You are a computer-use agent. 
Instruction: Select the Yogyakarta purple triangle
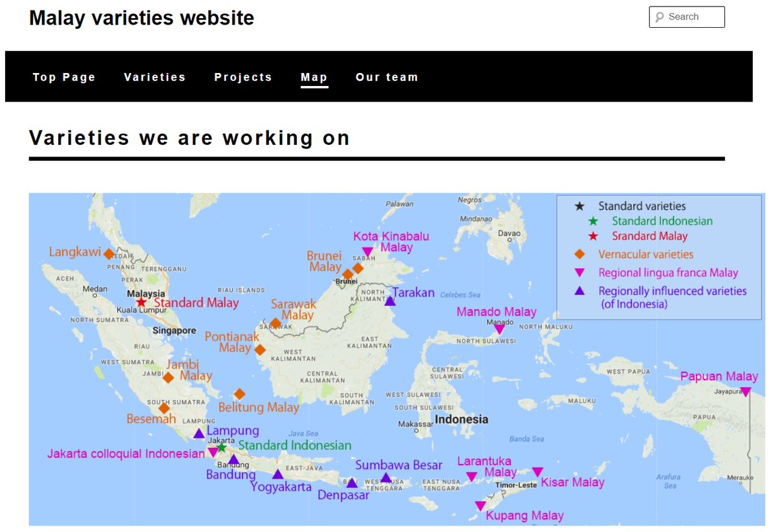[x=277, y=474]
